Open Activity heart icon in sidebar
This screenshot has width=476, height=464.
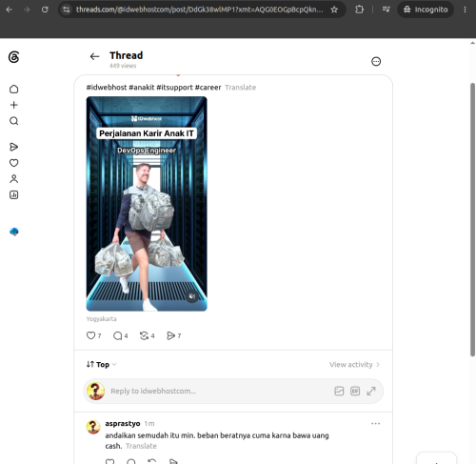point(13,163)
